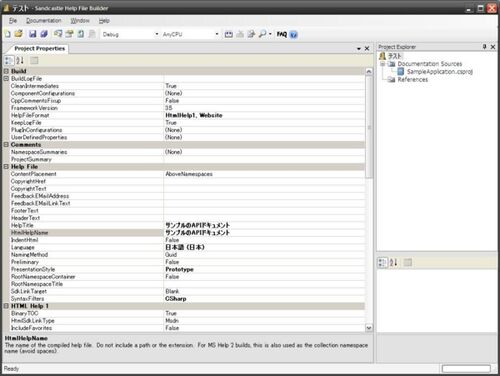Click the property grid scroll up arrow
This screenshot has width=500, height=376.
pyautogui.click(x=369, y=71)
